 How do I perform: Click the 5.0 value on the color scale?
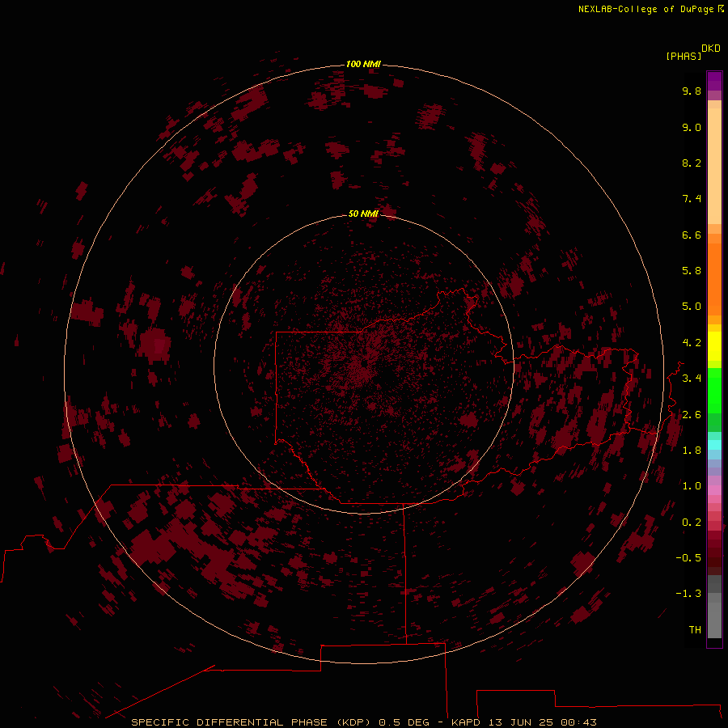pyautogui.click(x=692, y=307)
